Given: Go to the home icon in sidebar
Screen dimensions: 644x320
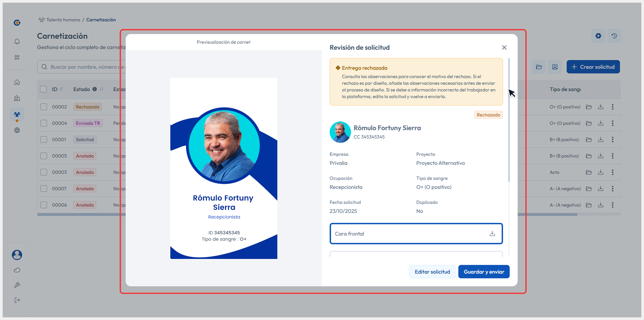Looking at the screenshot, I should pos(17,82).
